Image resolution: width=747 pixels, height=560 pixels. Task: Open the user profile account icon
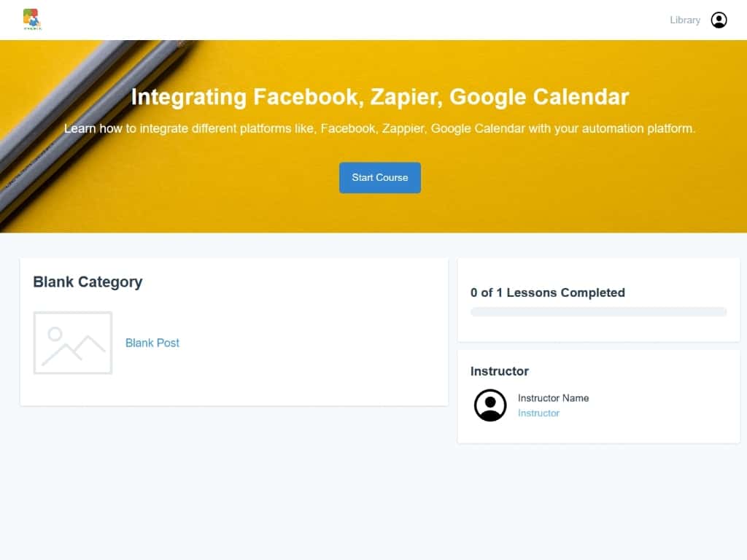tap(719, 20)
